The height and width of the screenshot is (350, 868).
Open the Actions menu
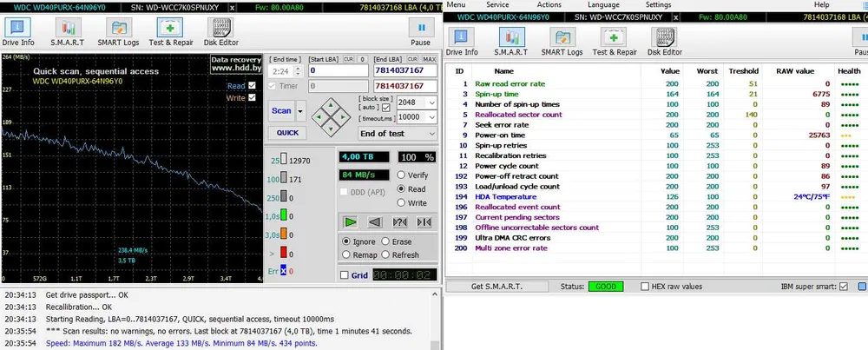[x=549, y=4]
